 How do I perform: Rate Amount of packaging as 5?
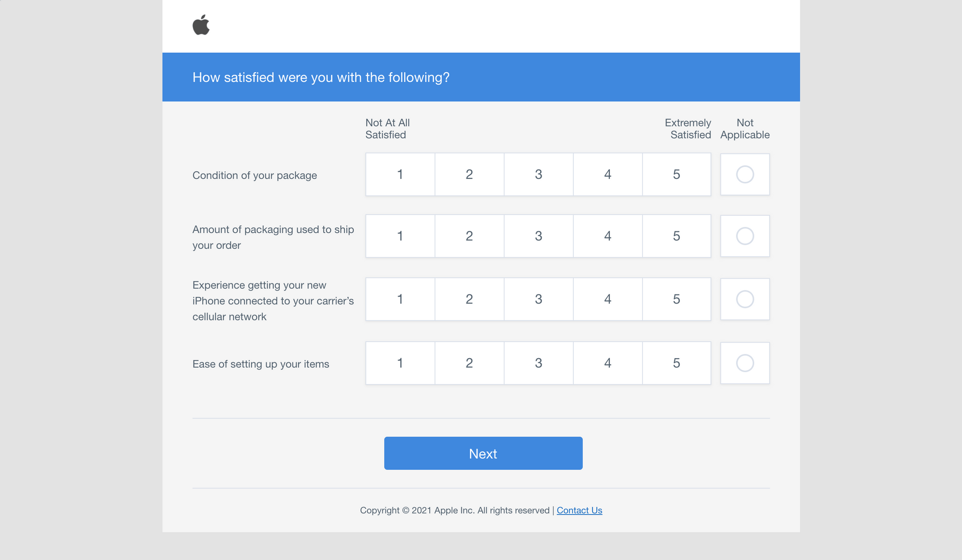676,236
